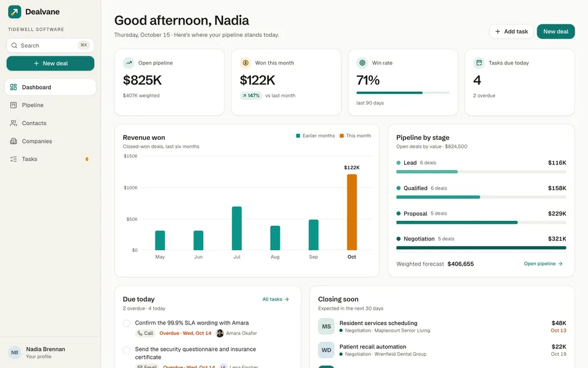
Task: Click the Weighted forecast $406,655 value
Action: tap(461, 264)
